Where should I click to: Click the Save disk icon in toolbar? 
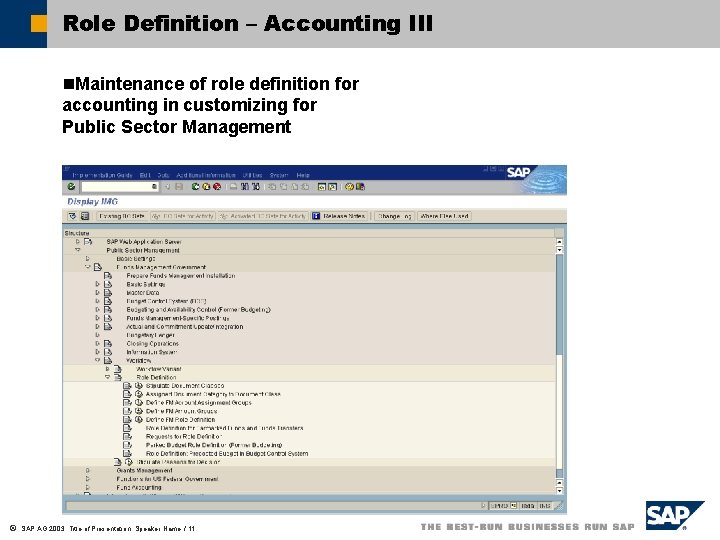[x=179, y=186]
